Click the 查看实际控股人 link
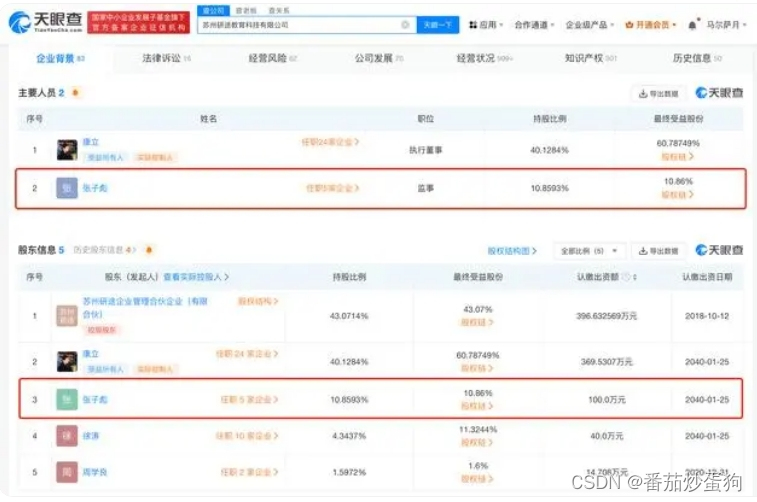This screenshot has height=502, width=757. click(196, 277)
